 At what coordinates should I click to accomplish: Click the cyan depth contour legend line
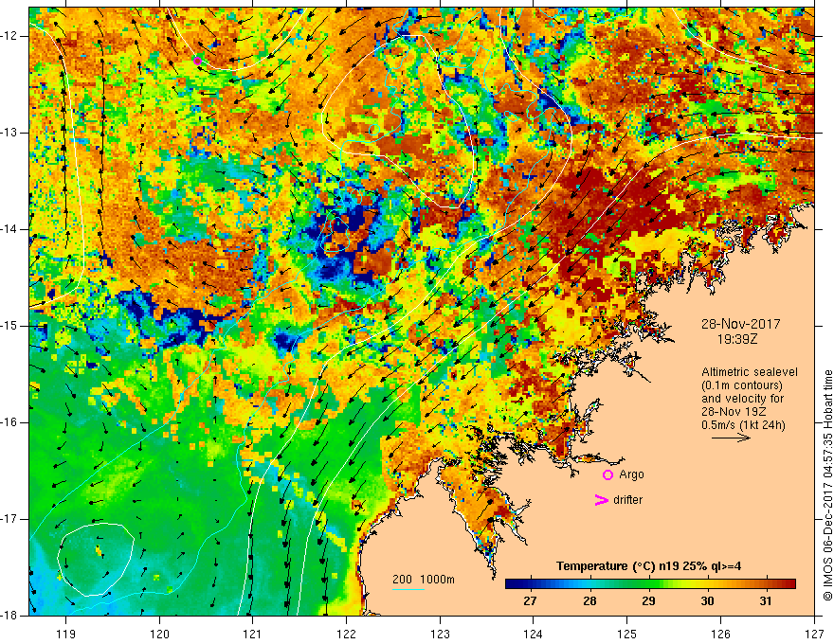pos(408,589)
